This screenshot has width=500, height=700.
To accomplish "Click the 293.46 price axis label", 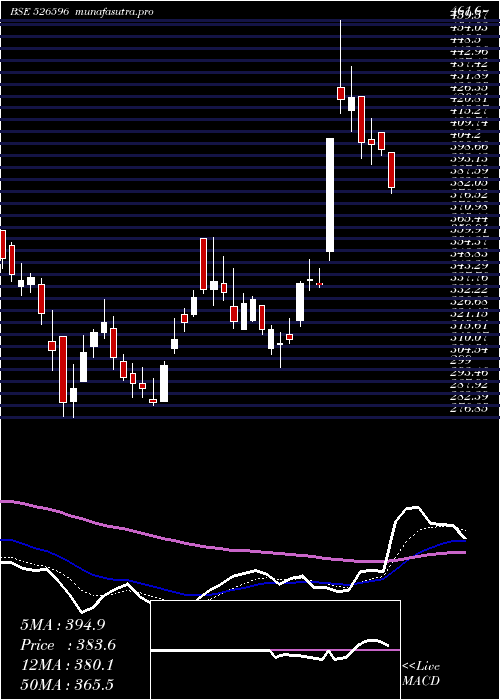I will click(x=469, y=373).
